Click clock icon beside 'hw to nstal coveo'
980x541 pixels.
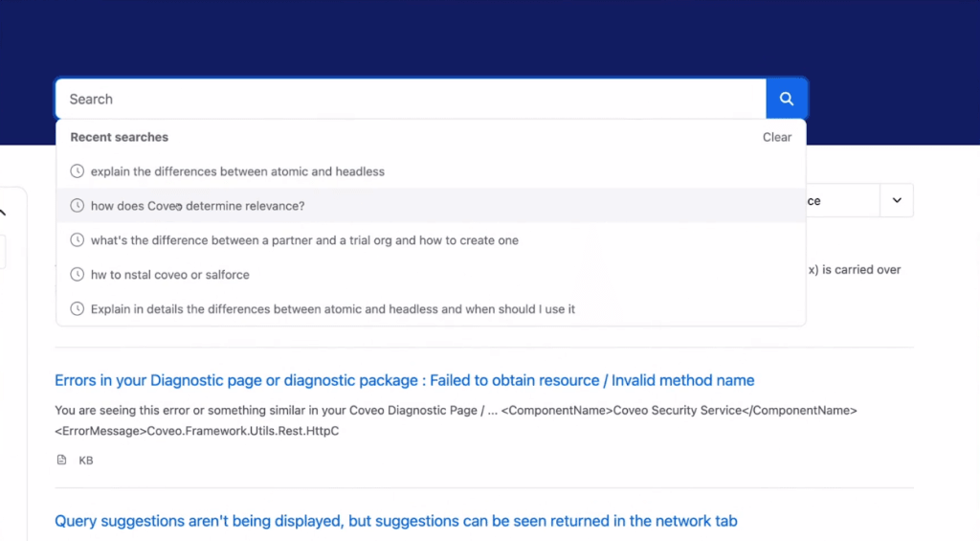78,275
